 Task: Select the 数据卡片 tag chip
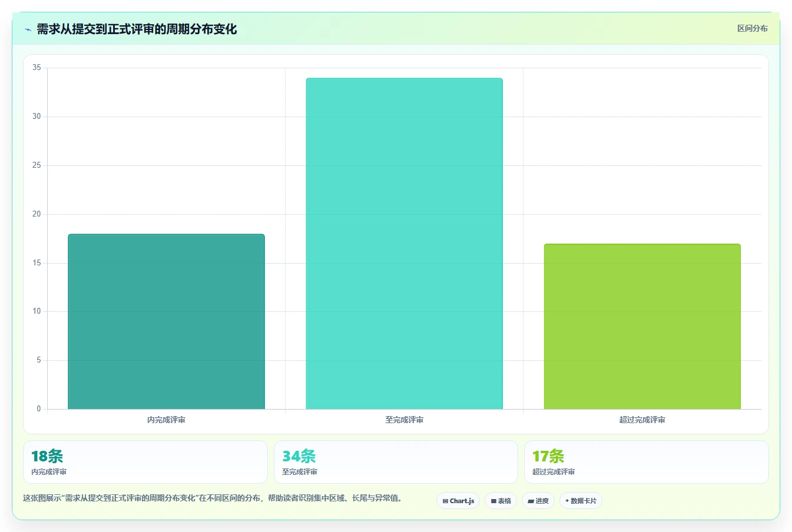tap(581, 501)
